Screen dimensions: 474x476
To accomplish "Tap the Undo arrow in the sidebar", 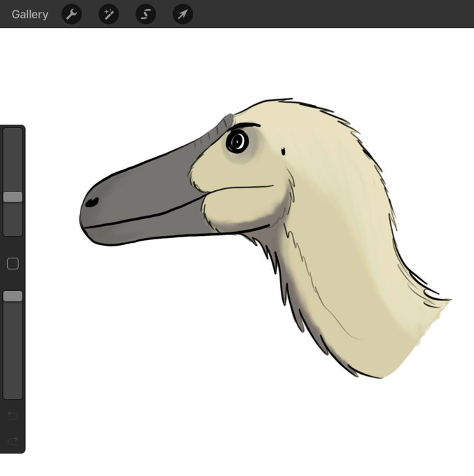I will pos(13,416).
